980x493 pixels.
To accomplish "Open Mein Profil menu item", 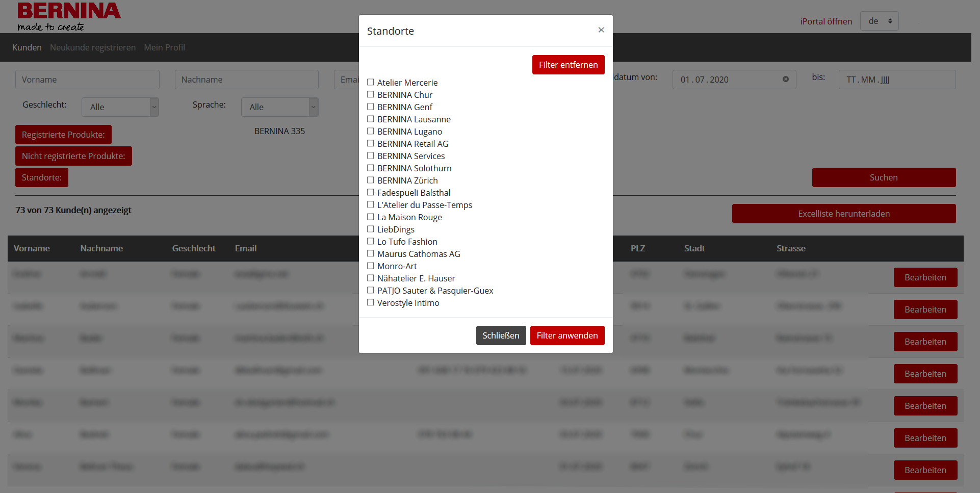I will (x=164, y=47).
